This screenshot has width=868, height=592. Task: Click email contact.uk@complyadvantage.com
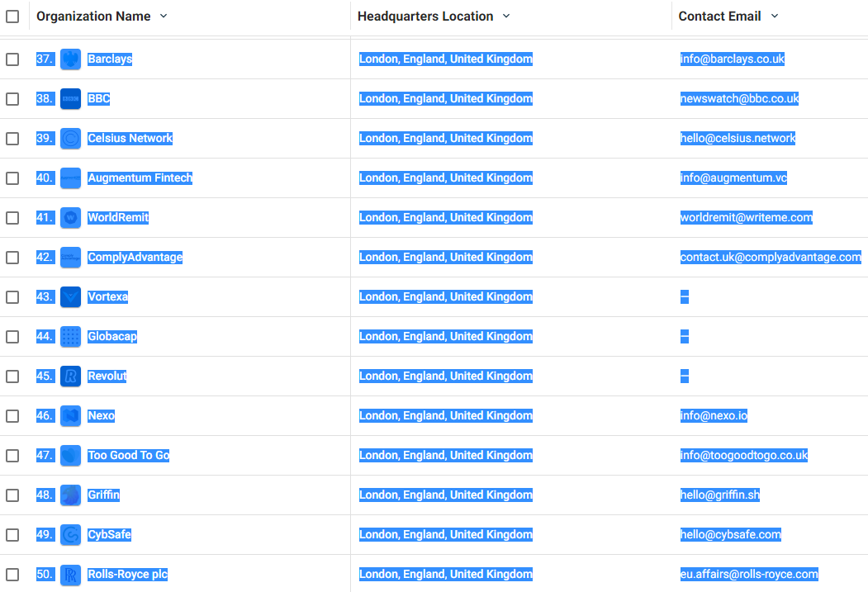(x=771, y=257)
